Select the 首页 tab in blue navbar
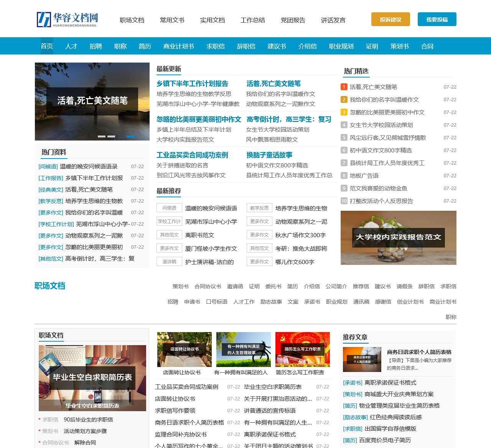 (x=47, y=46)
